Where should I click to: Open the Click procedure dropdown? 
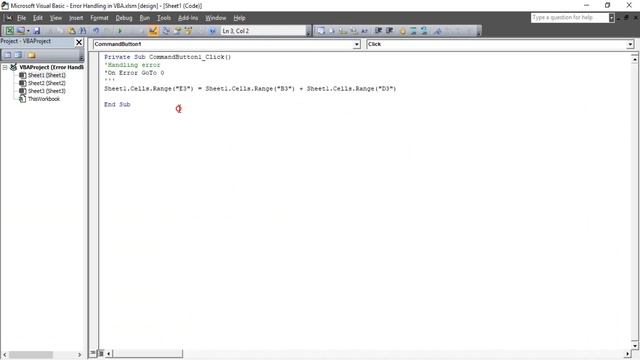point(630,44)
